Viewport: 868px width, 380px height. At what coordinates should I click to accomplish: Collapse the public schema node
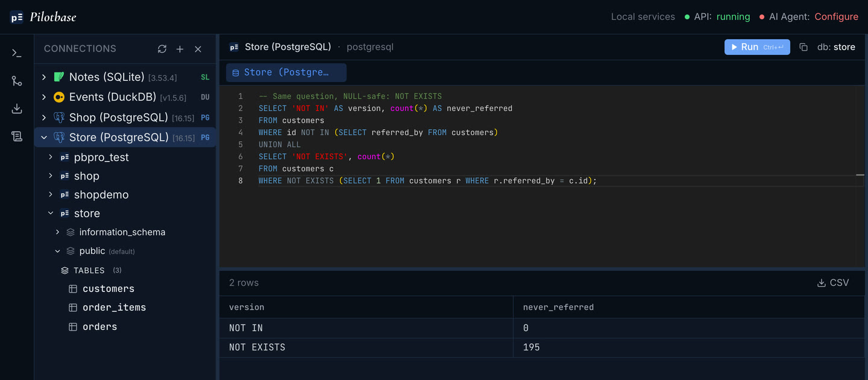58,251
